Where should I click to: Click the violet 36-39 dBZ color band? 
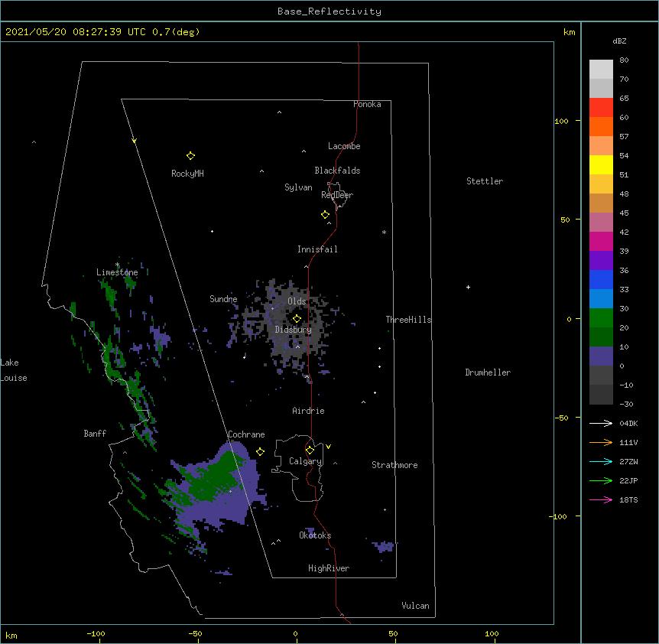[601, 261]
